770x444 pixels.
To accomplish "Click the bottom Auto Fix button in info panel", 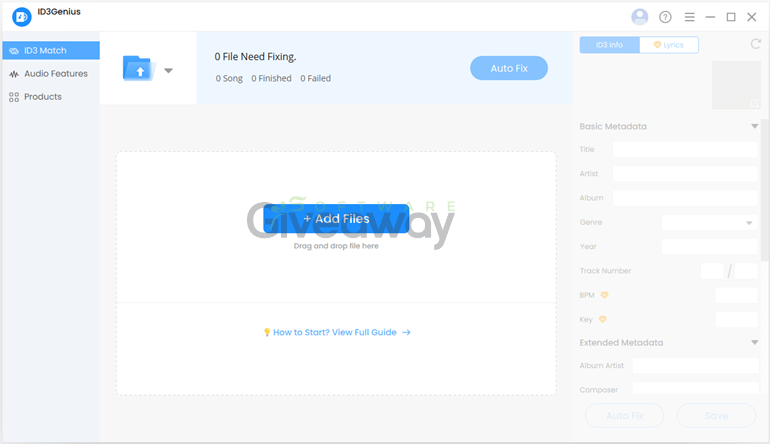I will [x=625, y=416].
